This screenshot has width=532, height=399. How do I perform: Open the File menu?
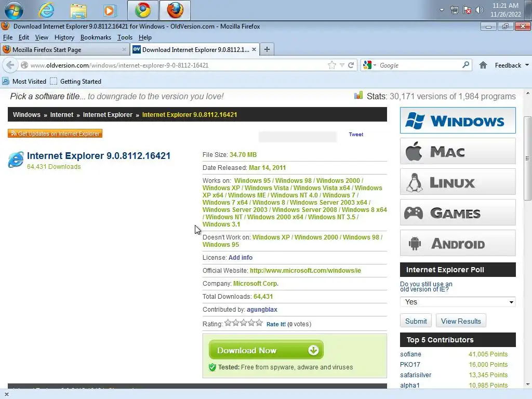coord(7,37)
